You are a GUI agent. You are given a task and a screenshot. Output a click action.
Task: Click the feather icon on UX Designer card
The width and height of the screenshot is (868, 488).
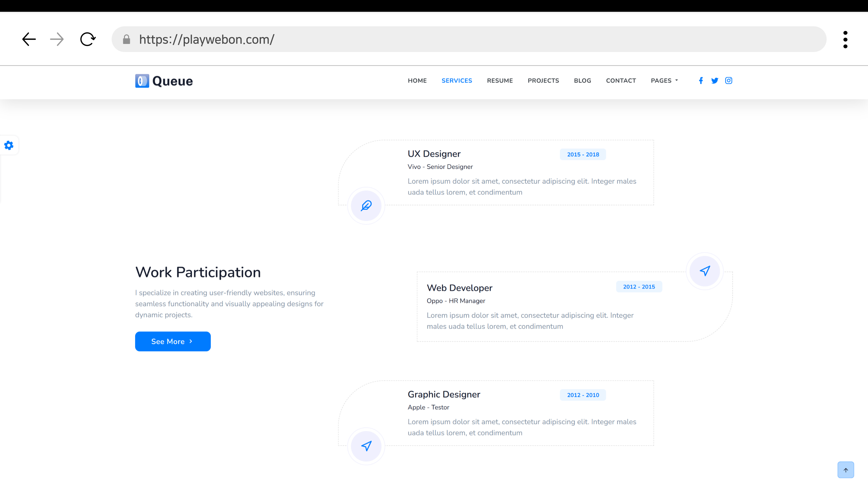366,206
